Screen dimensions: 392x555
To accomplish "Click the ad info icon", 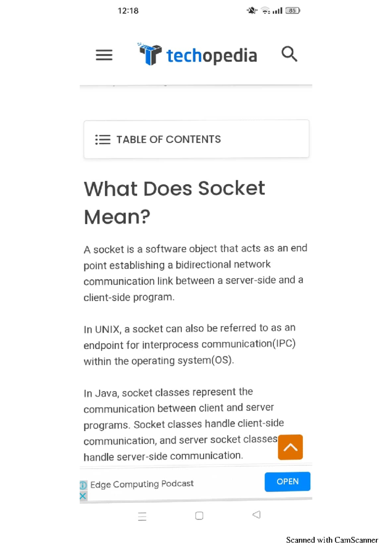I will point(83,485).
